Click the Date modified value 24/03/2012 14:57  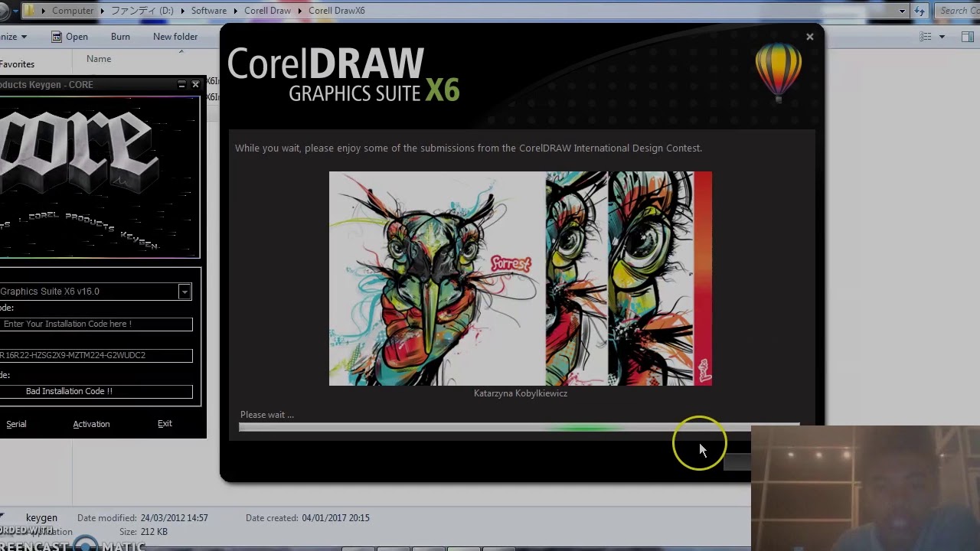click(x=175, y=518)
